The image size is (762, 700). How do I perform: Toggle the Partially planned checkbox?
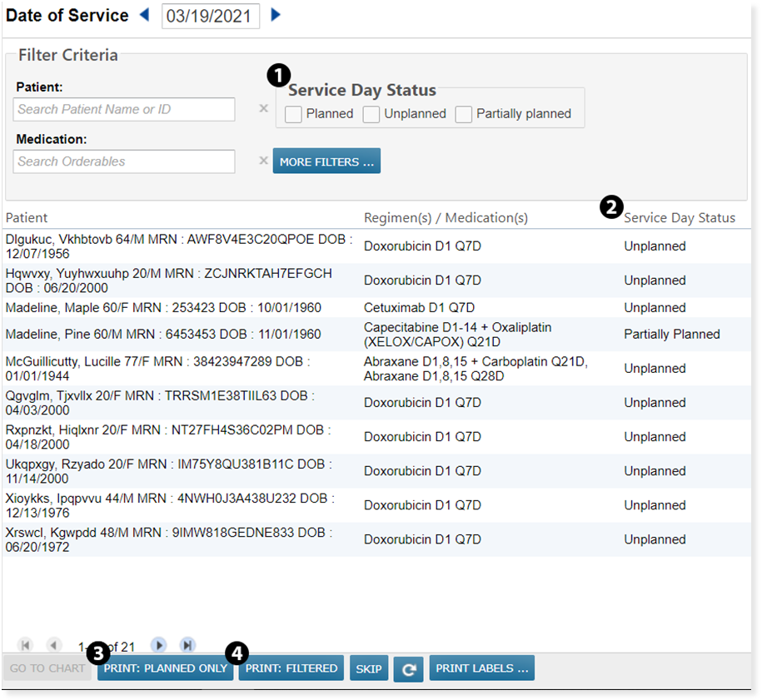pos(464,114)
